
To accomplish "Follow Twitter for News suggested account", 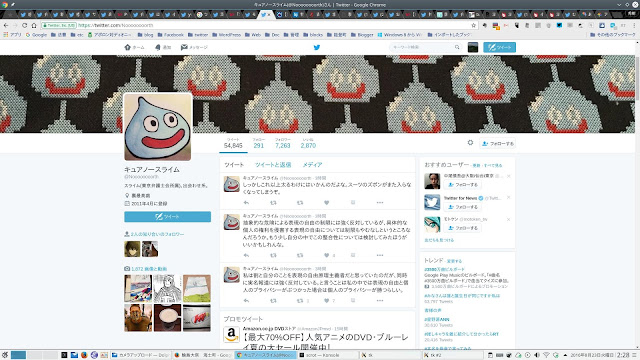I will [462, 207].
